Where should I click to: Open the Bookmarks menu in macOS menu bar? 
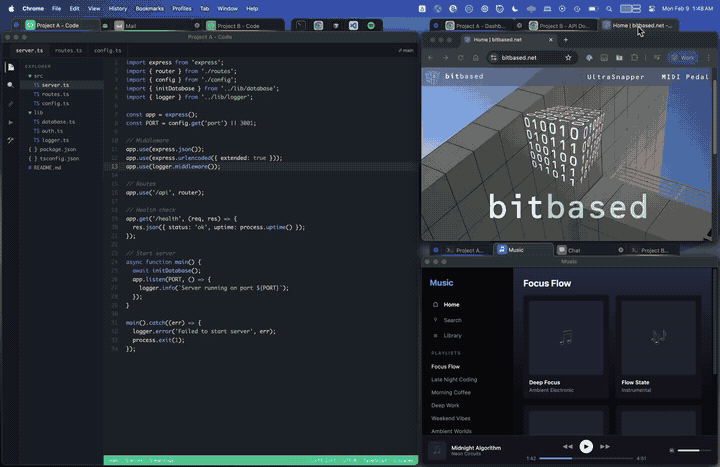click(x=150, y=8)
